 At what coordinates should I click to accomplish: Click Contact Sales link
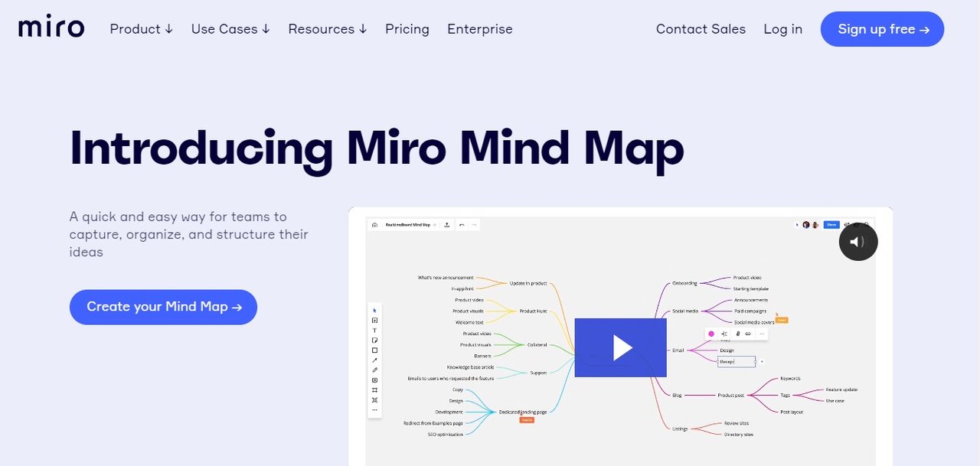click(701, 29)
